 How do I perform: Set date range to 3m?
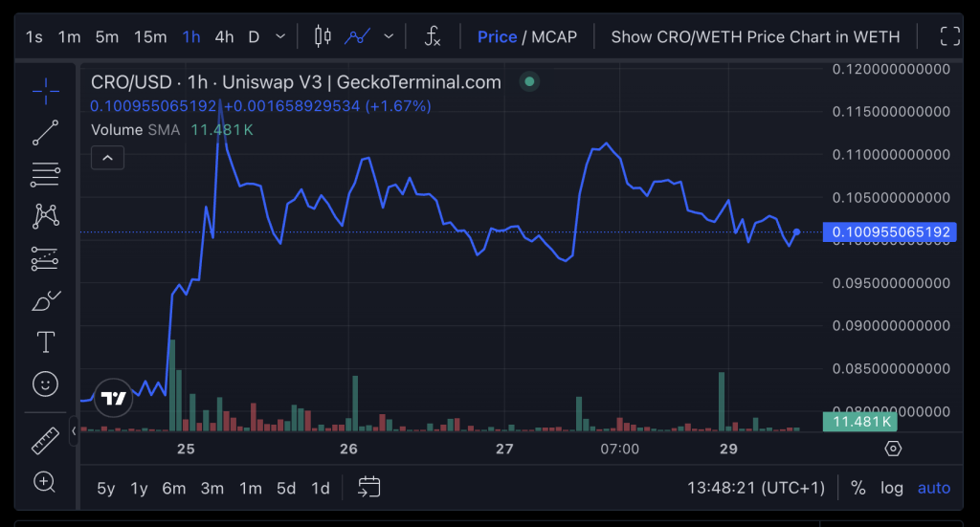[x=212, y=489]
